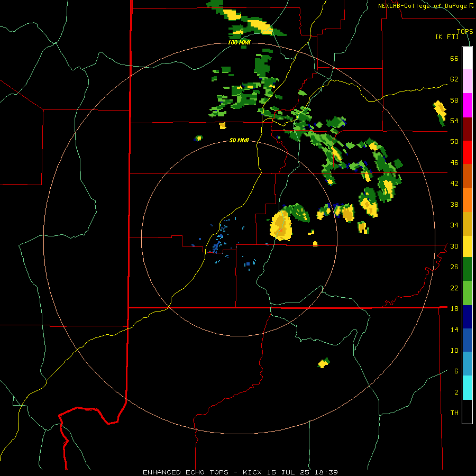Click the navy 18 kft color band
476x476 pixels.
tap(467, 317)
